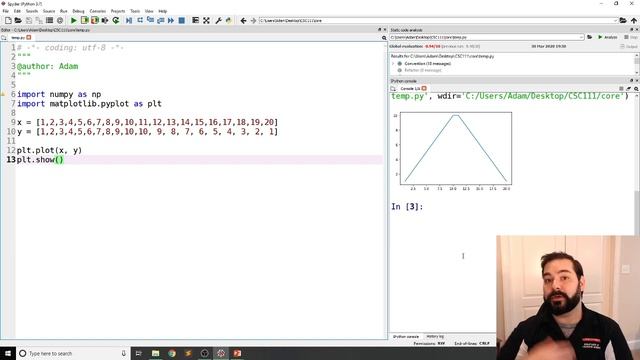Image resolution: width=640 pixels, height=360 pixels.
Task: Close the temp.py editor tab
Action: tap(29, 38)
